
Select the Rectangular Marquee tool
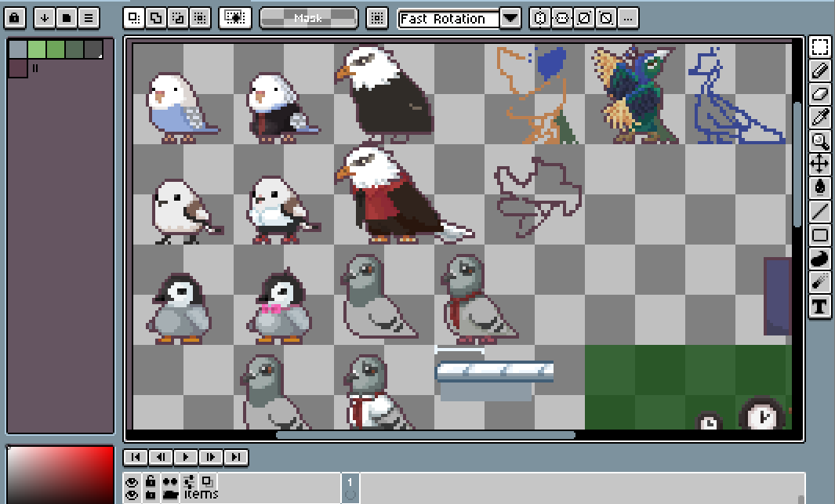click(820, 47)
